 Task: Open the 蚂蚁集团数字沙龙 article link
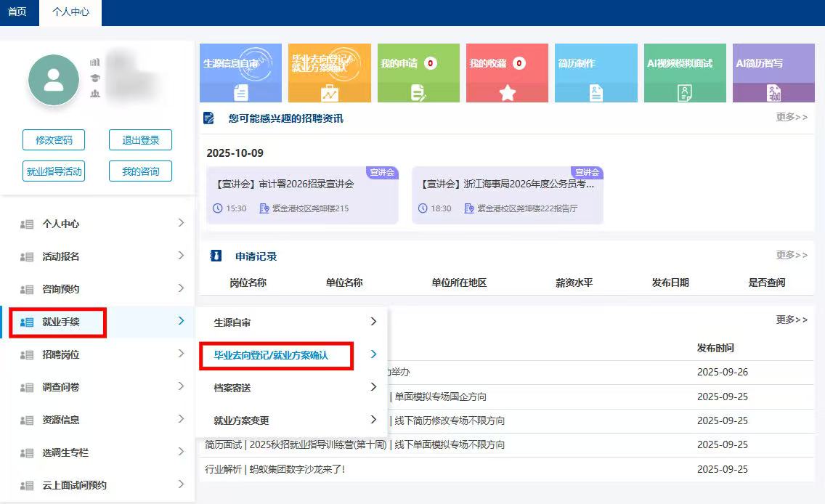click(275, 469)
